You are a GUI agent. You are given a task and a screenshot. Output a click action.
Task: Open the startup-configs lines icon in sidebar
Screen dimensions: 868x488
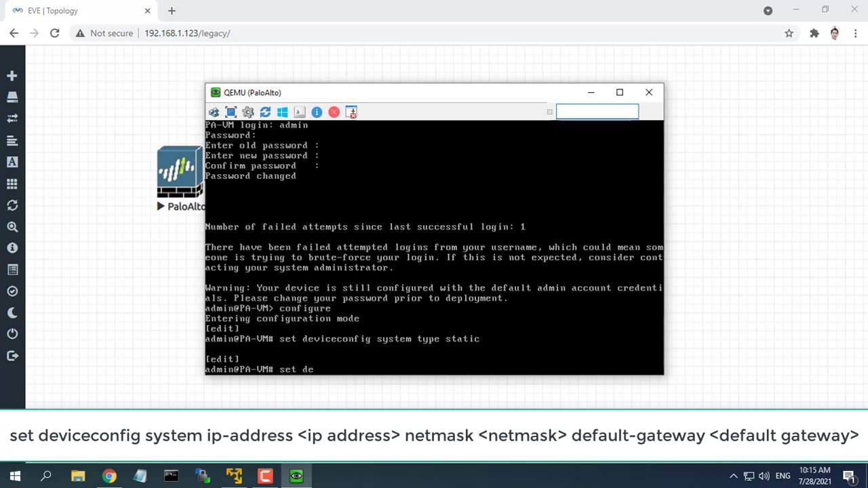tap(12, 140)
